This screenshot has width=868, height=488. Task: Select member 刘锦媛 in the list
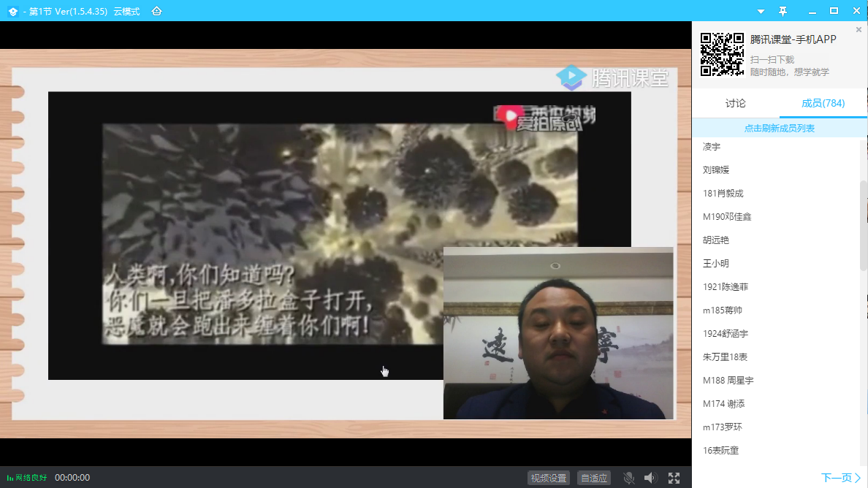point(716,170)
